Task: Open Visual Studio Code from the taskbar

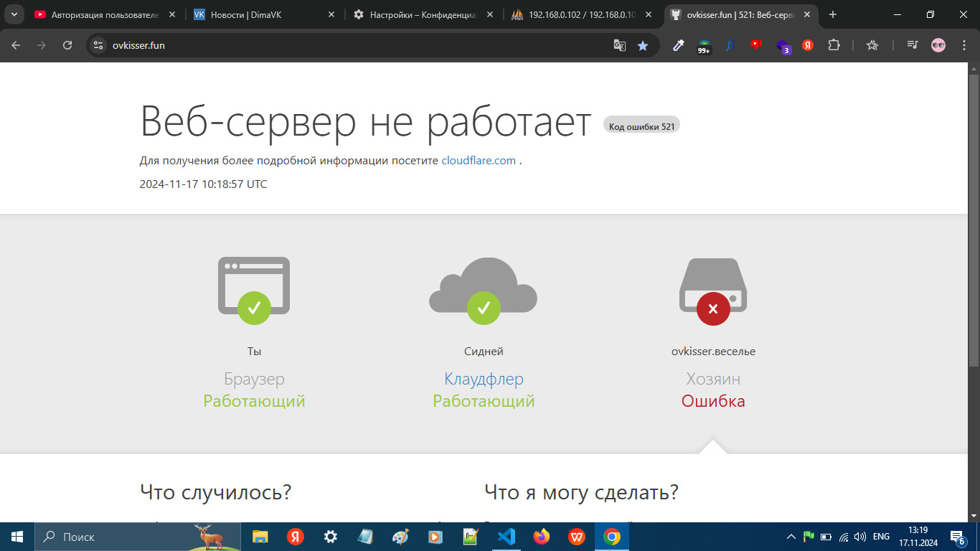Action: (507, 537)
